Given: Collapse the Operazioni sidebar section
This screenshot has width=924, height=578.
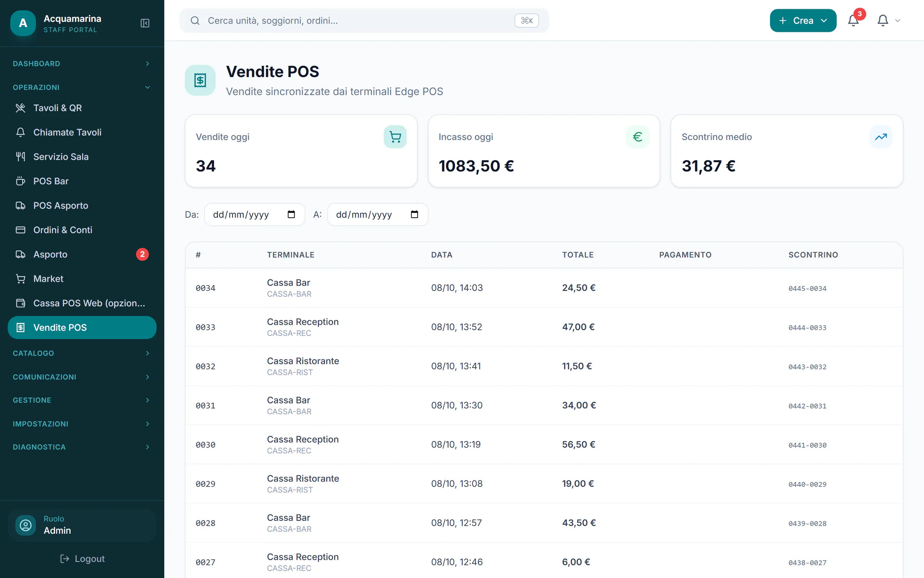Looking at the screenshot, I should pyautogui.click(x=82, y=87).
